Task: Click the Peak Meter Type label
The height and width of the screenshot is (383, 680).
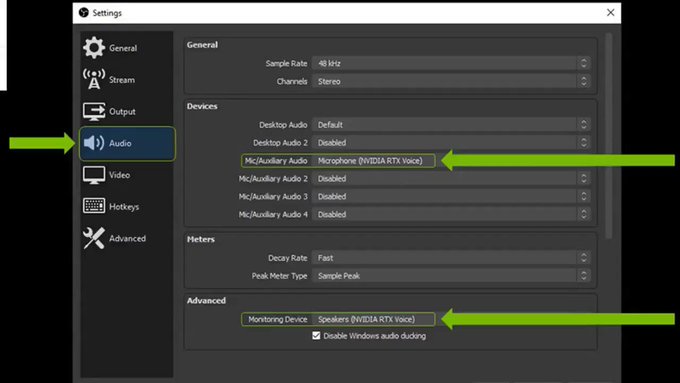Action: [279, 276]
